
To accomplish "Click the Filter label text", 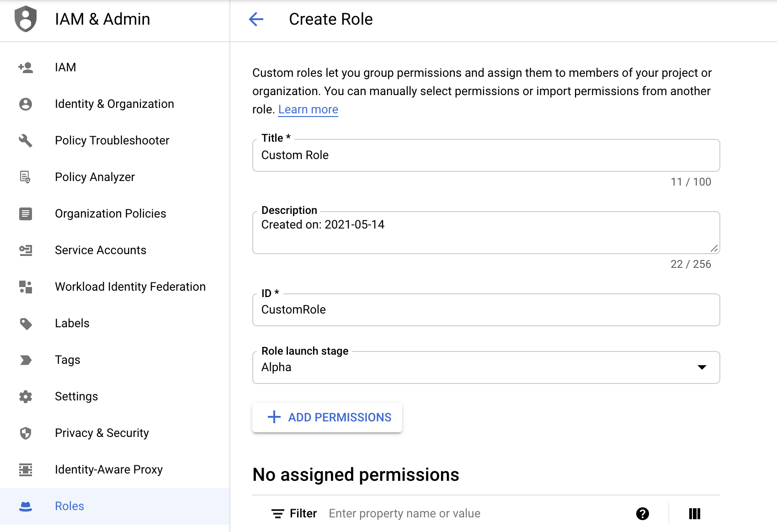I will (303, 514).
